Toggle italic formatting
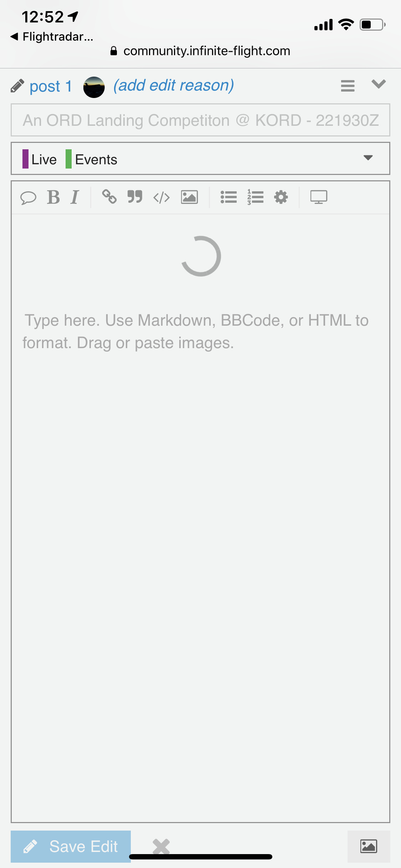This screenshot has width=401, height=868. click(x=74, y=197)
